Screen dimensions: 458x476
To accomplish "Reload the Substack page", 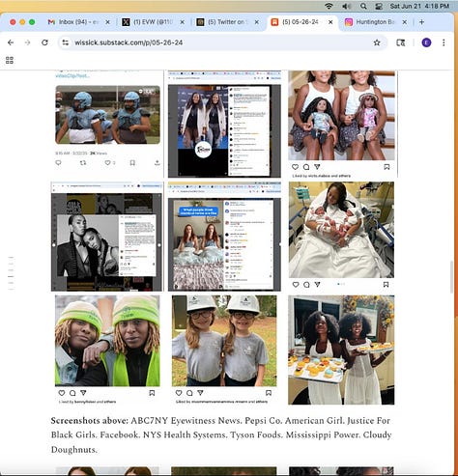I will click(44, 42).
